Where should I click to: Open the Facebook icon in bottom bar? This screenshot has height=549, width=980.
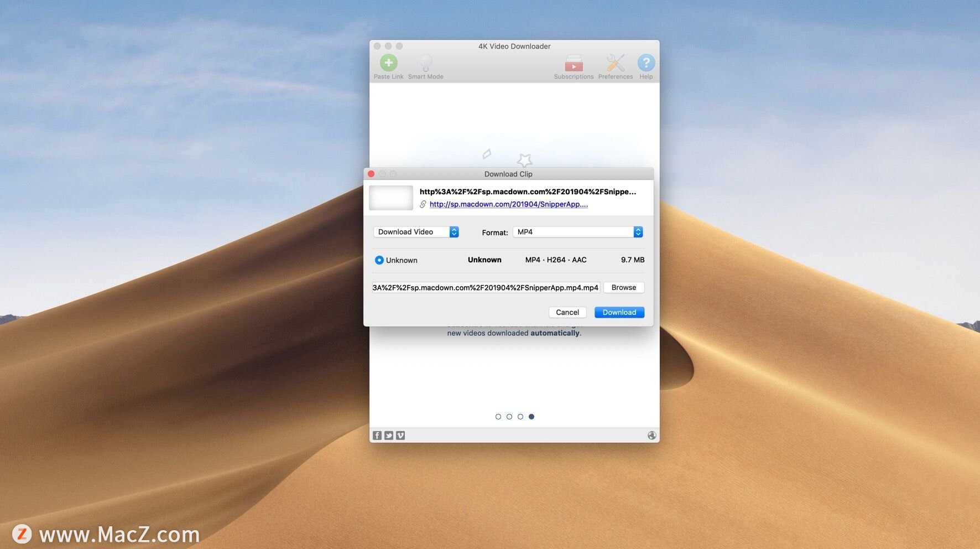377,436
